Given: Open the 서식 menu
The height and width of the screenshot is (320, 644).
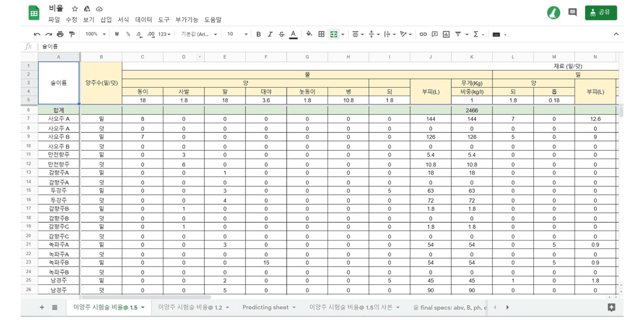Looking at the screenshot, I should pyautogui.click(x=123, y=20).
